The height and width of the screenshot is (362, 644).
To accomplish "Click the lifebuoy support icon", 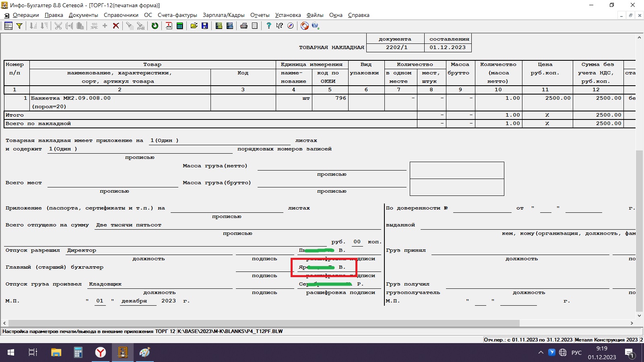I will pos(305,26).
